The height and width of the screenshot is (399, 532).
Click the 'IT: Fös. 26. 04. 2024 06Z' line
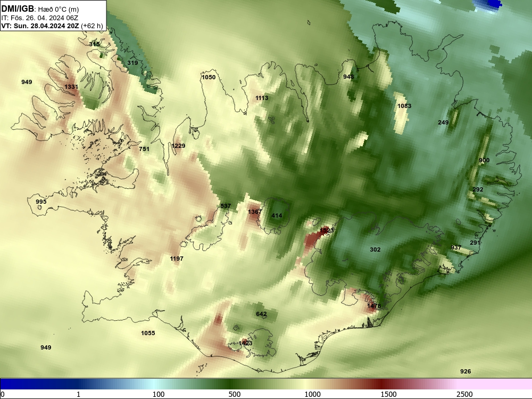[40, 18]
